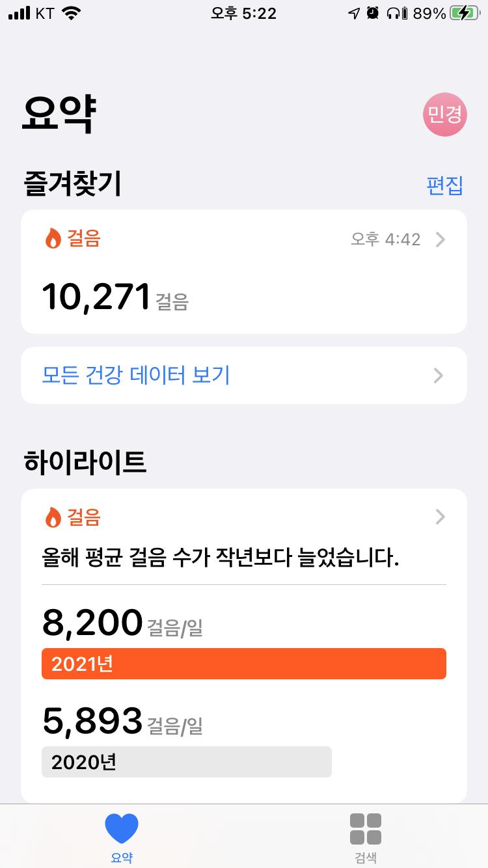
Task: Switch to the 요약 tab label
Action: click(x=122, y=858)
